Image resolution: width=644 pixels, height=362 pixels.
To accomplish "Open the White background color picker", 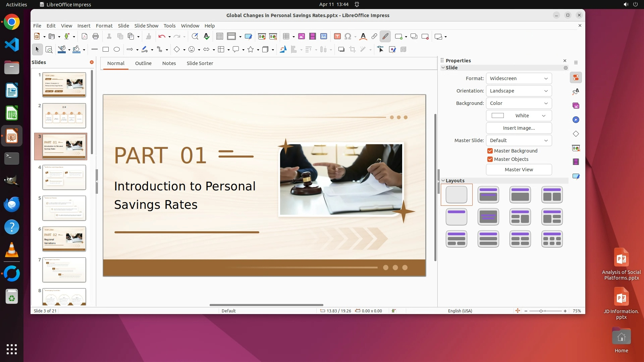I will coord(519,116).
